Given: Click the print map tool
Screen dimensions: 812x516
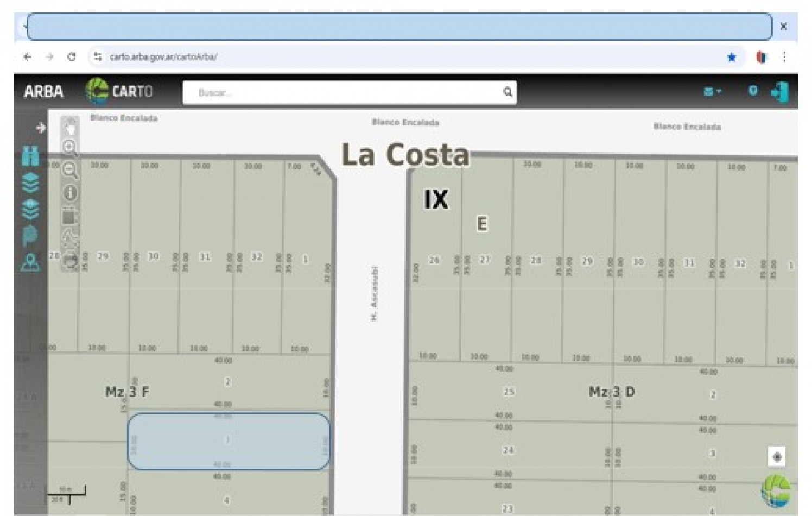Looking at the screenshot, I should (x=70, y=261).
